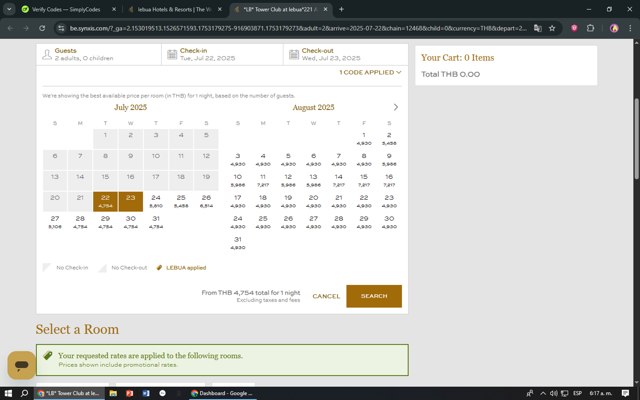
Task: Switch to lebua Hotels & Resorts tab
Action: [173, 9]
